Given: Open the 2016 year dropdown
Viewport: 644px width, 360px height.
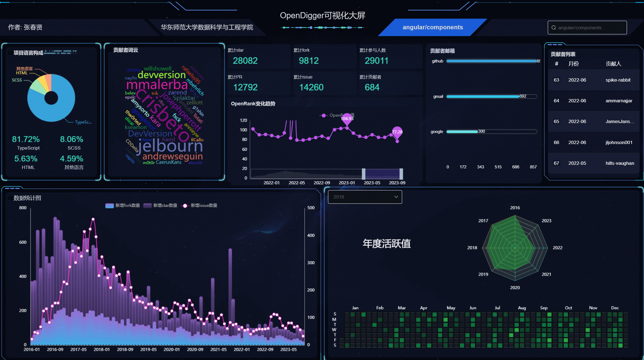Looking at the screenshot, I should click(365, 197).
